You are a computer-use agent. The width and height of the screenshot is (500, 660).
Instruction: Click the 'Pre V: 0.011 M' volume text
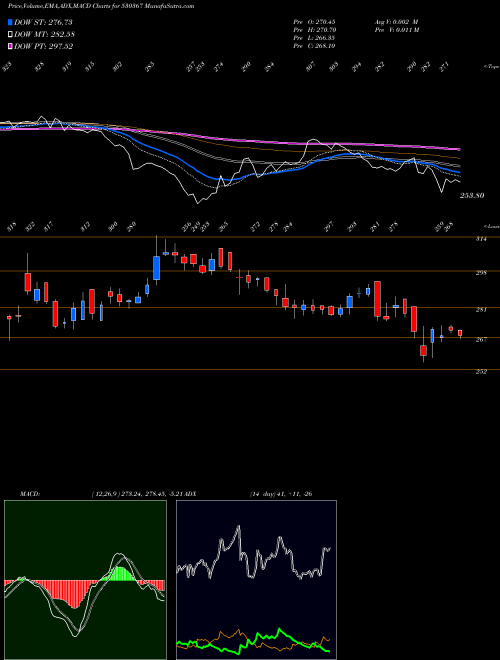pos(396,30)
